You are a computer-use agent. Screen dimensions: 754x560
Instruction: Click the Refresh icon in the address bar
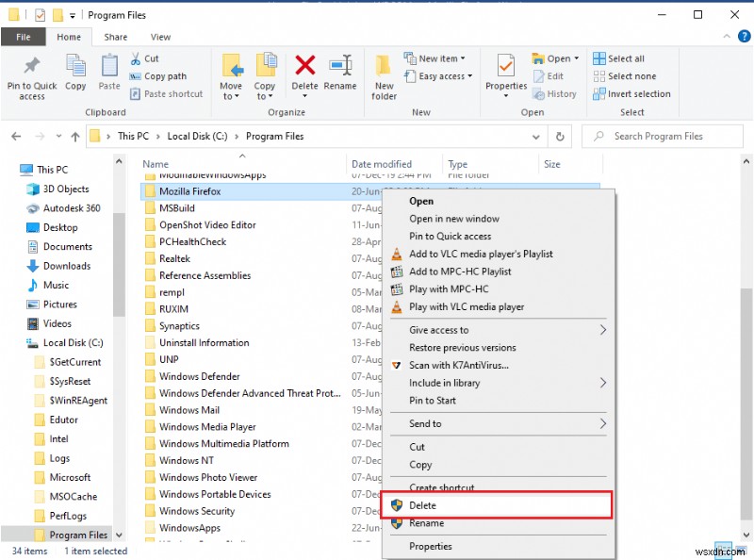(x=560, y=136)
